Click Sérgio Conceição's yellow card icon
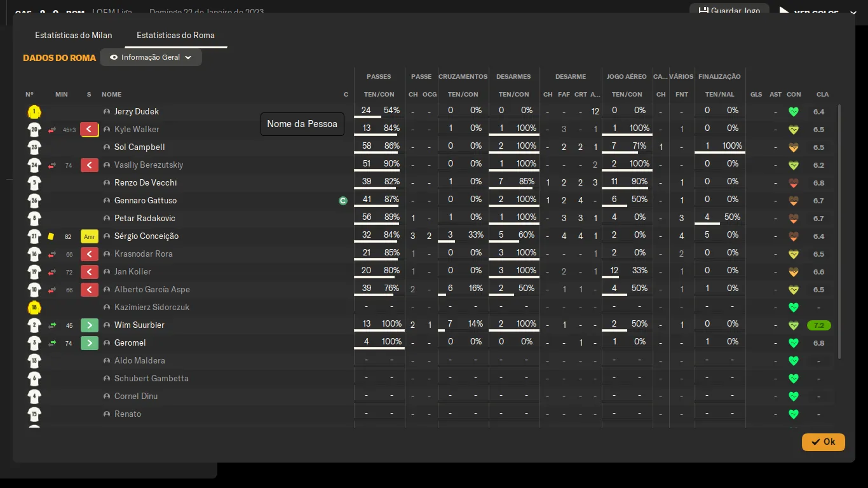 [51, 236]
